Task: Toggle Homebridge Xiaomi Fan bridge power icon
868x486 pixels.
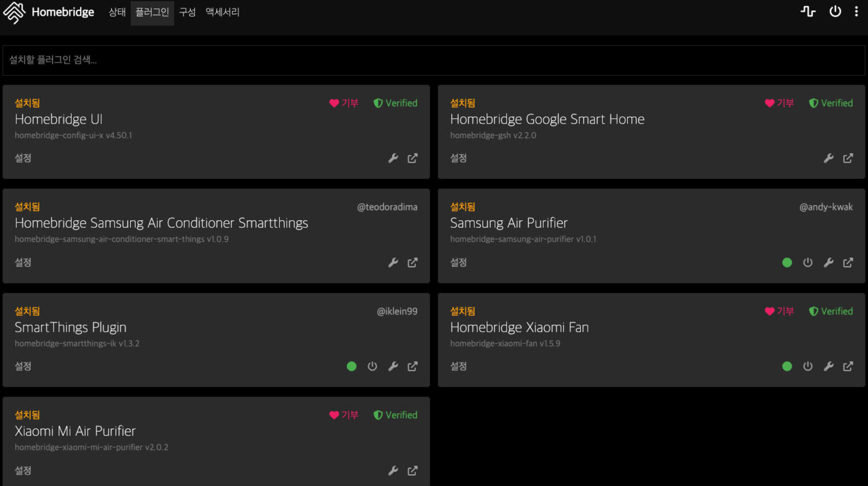Action: 808,366
